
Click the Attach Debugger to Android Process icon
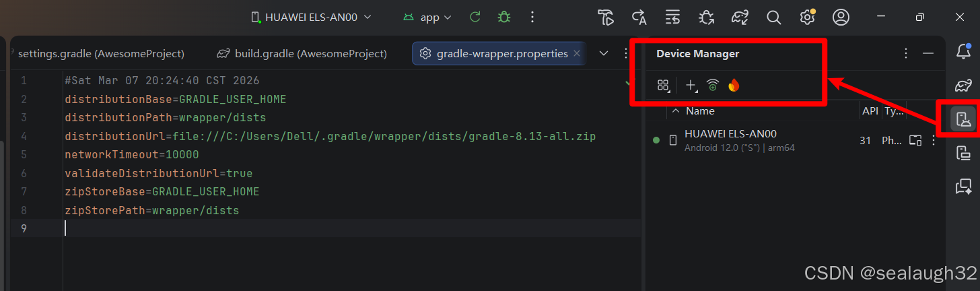(707, 18)
